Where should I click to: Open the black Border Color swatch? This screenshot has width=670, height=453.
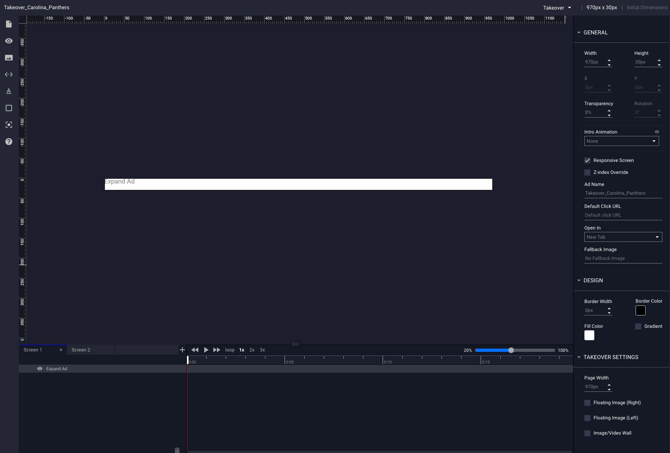point(640,310)
